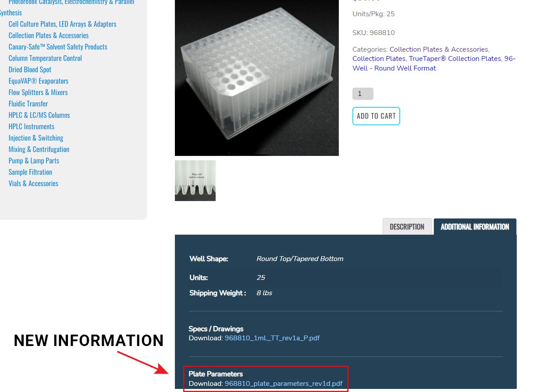This screenshot has height=392, width=540.
Task: Switch to the Description tab
Action: coord(407,226)
